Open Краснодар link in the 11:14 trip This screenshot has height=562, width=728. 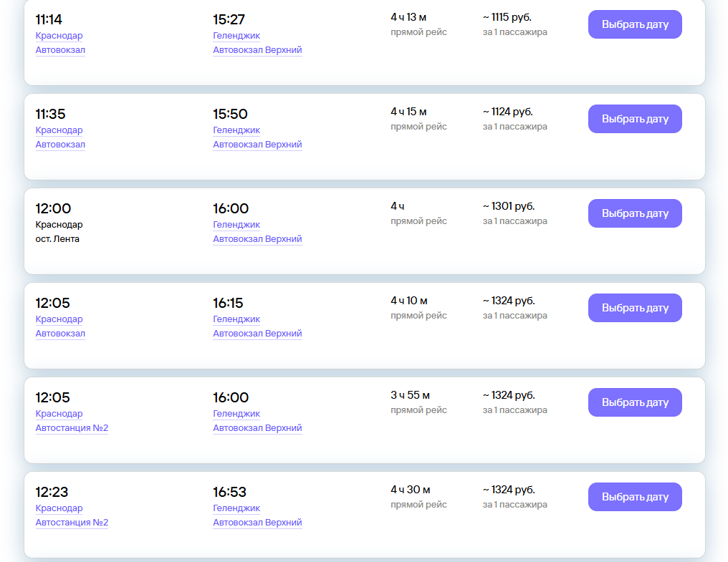click(59, 36)
